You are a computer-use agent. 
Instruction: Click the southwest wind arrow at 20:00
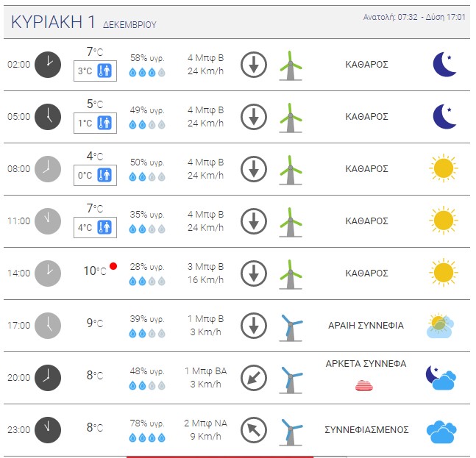pyautogui.click(x=254, y=377)
